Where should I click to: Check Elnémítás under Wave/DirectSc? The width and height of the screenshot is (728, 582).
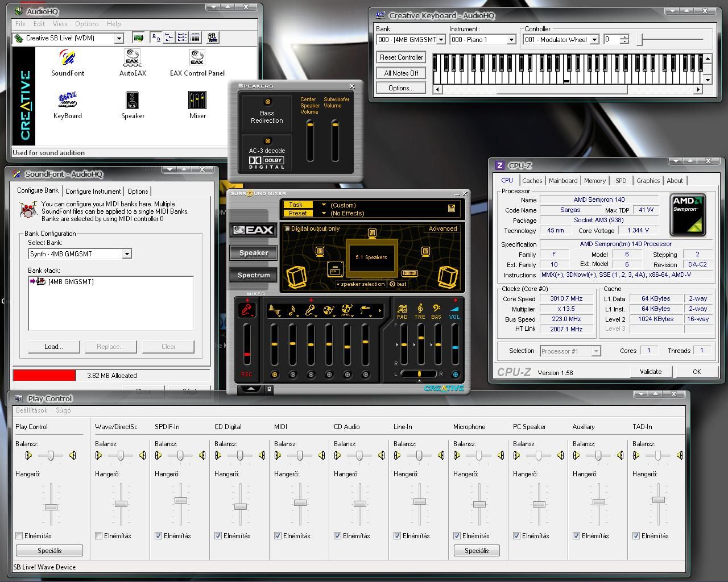click(x=99, y=536)
